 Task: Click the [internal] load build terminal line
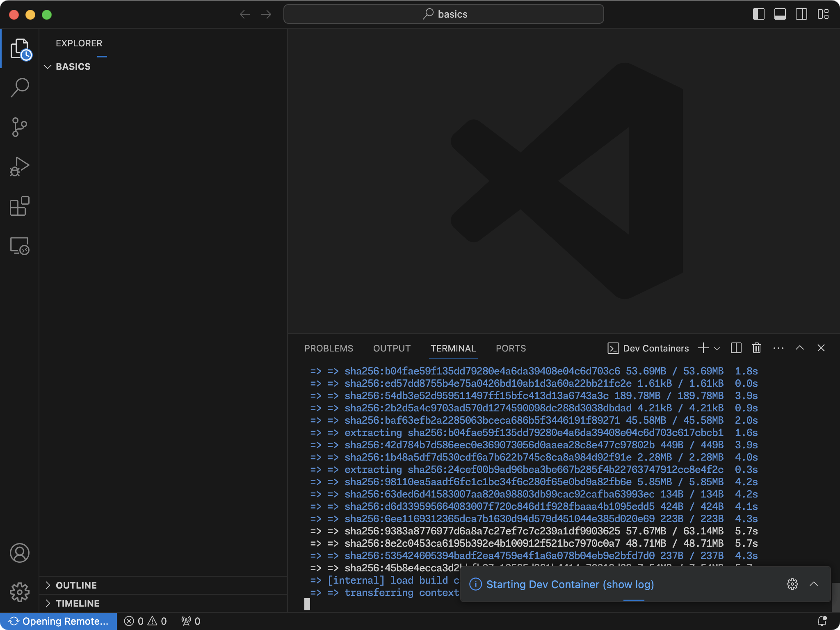385,580
